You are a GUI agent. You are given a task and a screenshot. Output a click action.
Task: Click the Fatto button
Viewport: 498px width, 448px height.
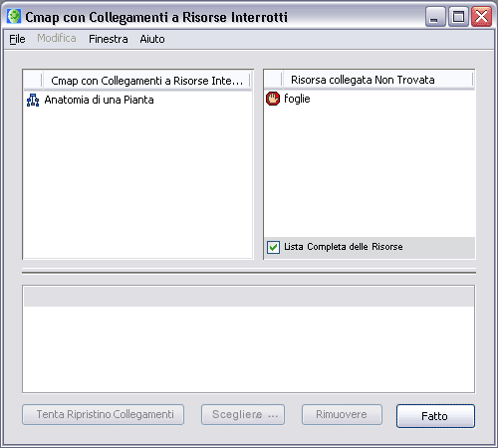(x=435, y=416)
